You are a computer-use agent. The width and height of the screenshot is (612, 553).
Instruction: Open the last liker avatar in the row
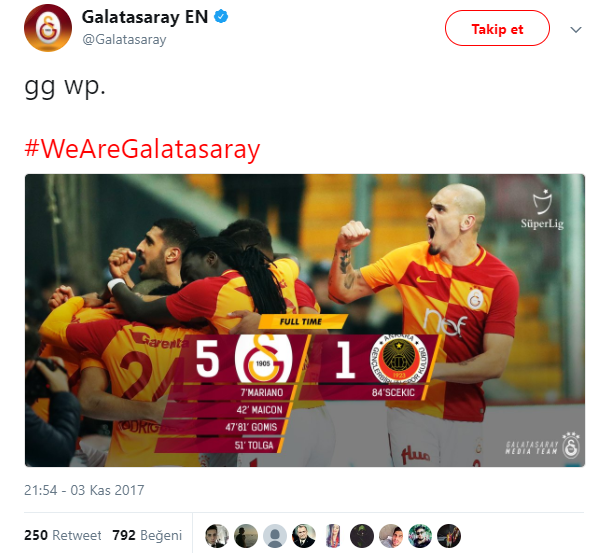point(449,536)
